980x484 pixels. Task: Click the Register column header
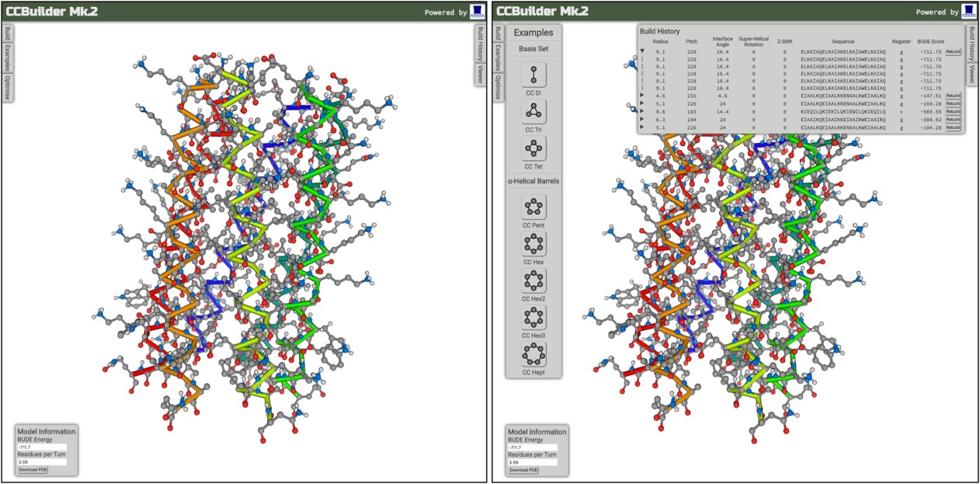[x=902, y=42]
